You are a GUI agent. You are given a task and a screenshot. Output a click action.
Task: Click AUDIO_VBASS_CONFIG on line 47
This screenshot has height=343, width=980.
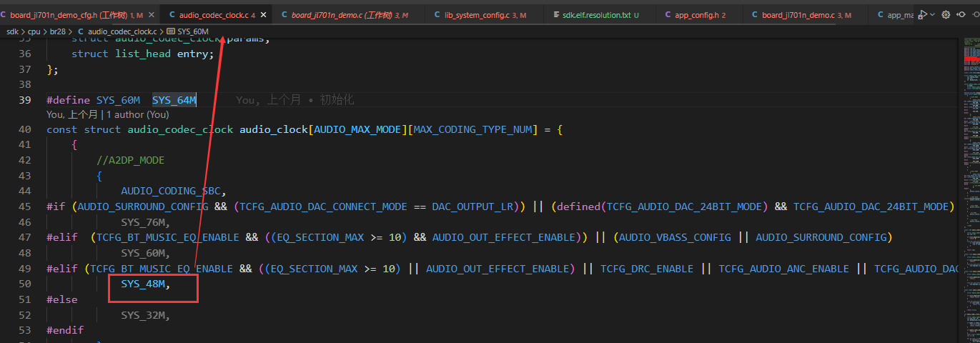(675, 237)
